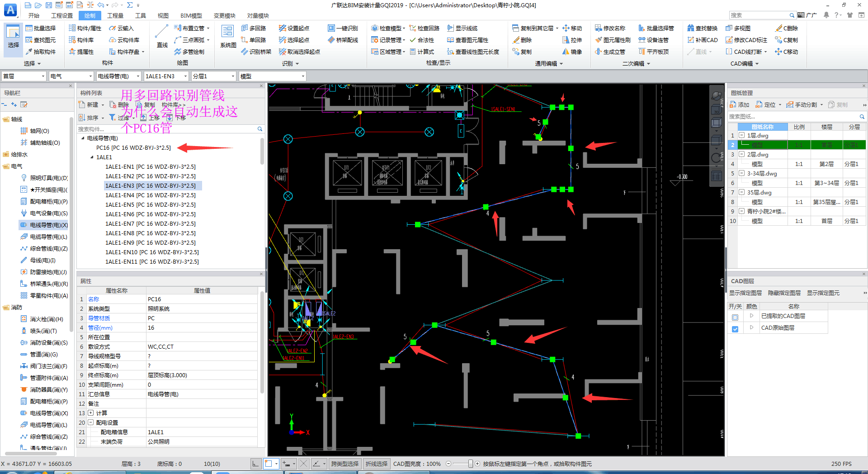Click 查找替换 find and replace
868x474 pixels.
pyautogui.click(x=703, y=28)
